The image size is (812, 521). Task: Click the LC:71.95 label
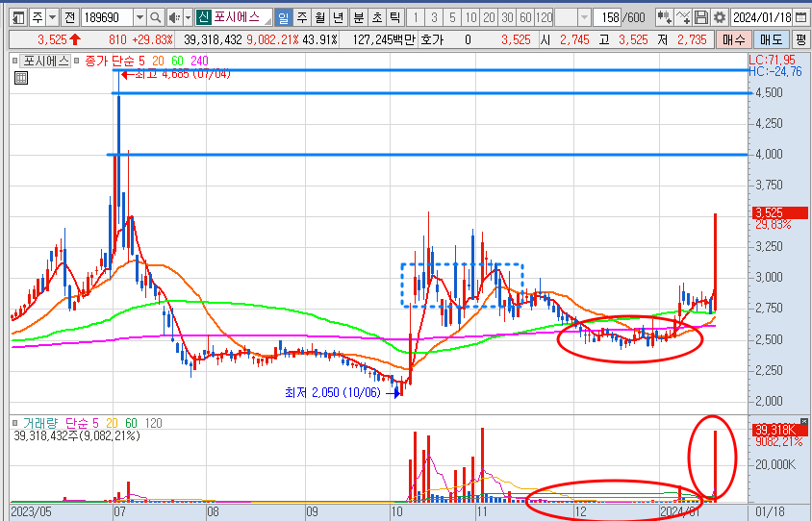tap(773, 60)
